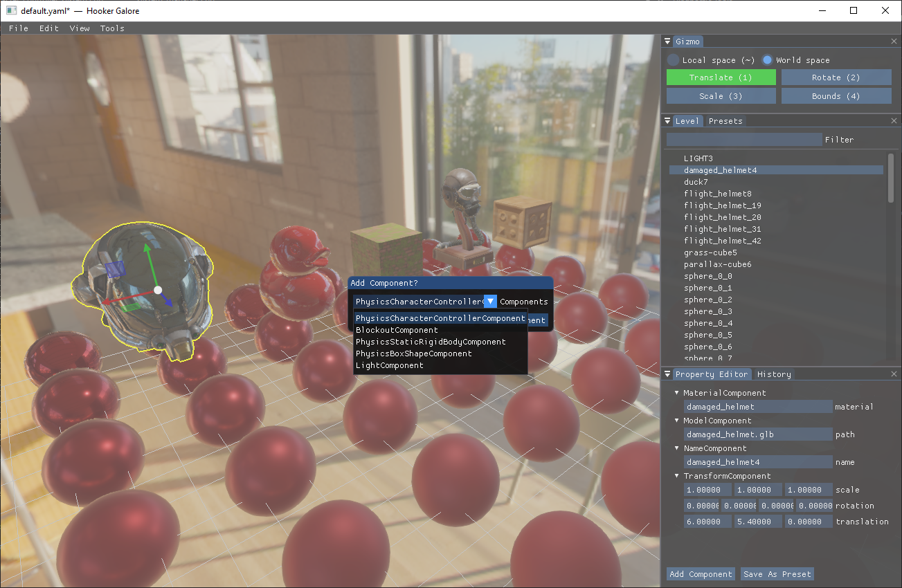The image size is (902, 588).
Task: Collapse the MaterialComponent section
Action: pyautogui.click(x=677, y=393)
